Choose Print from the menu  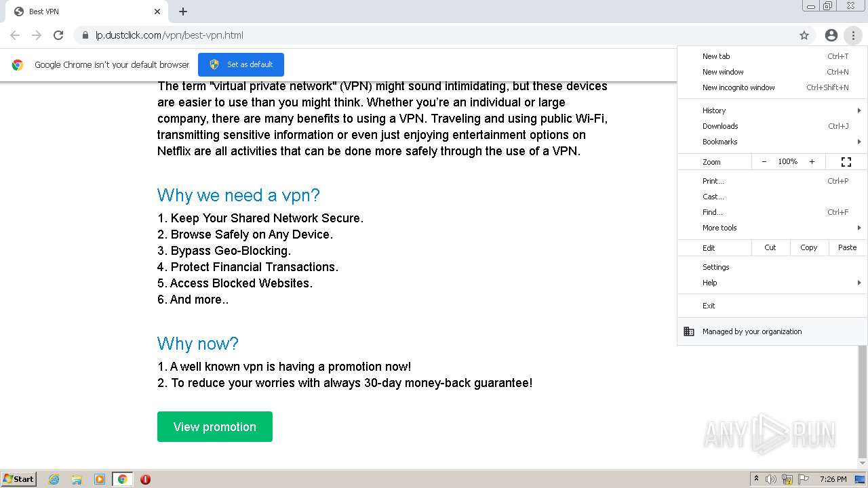coord(772,181)
